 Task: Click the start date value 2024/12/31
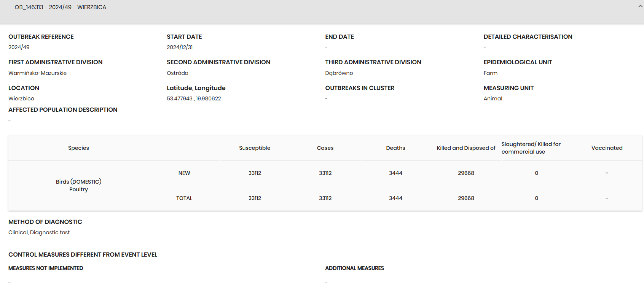tap(180, 47)
